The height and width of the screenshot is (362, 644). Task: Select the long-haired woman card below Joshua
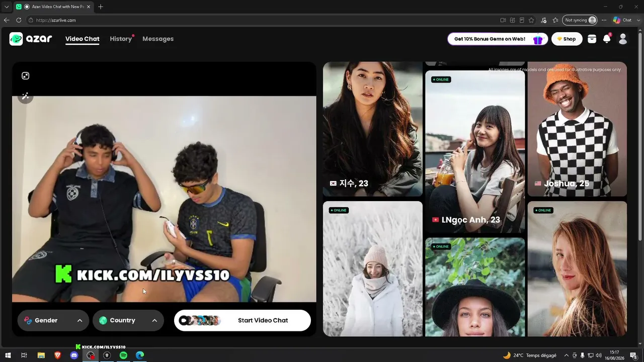577,268
